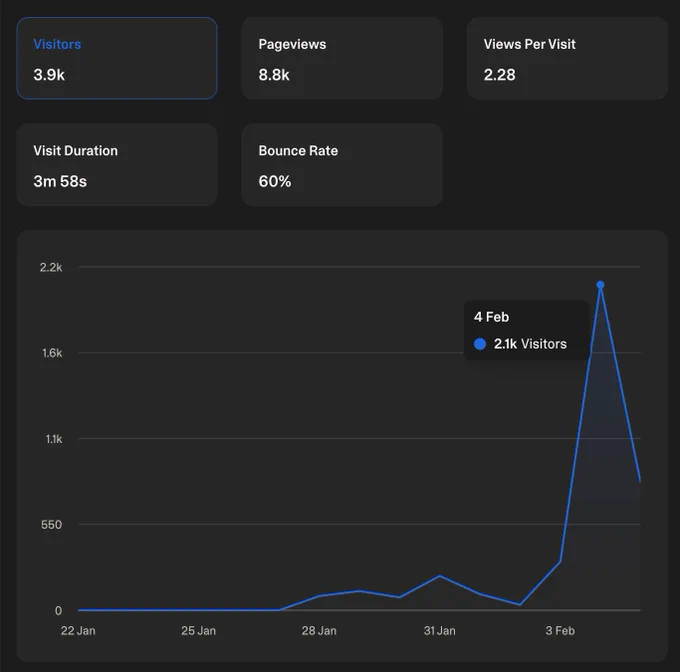Image resolution: width=680 pixels, height=672 pixels.
Task: Open the Pageviews metric card
Action: (342, 59)
